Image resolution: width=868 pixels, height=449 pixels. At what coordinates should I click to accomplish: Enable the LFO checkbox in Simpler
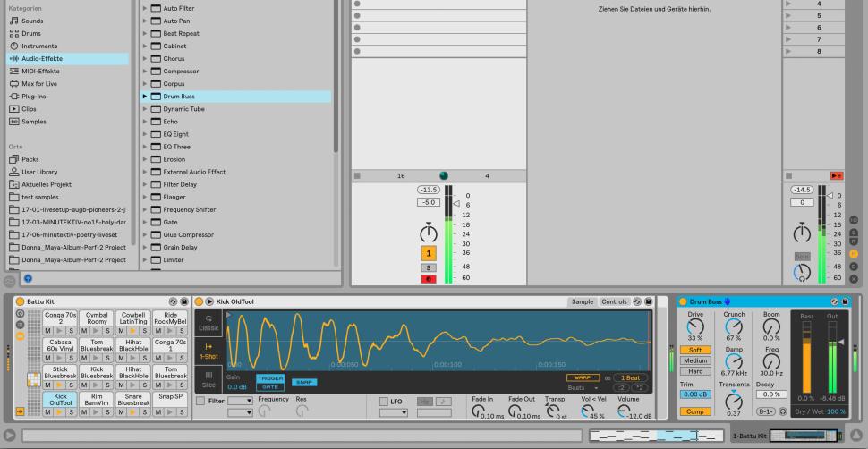coord(384,401)
